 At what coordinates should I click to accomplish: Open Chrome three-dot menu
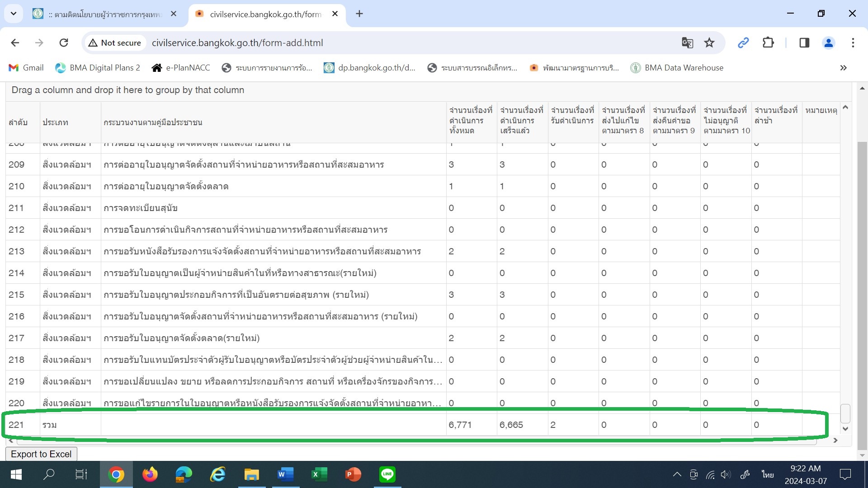[853, 43]
